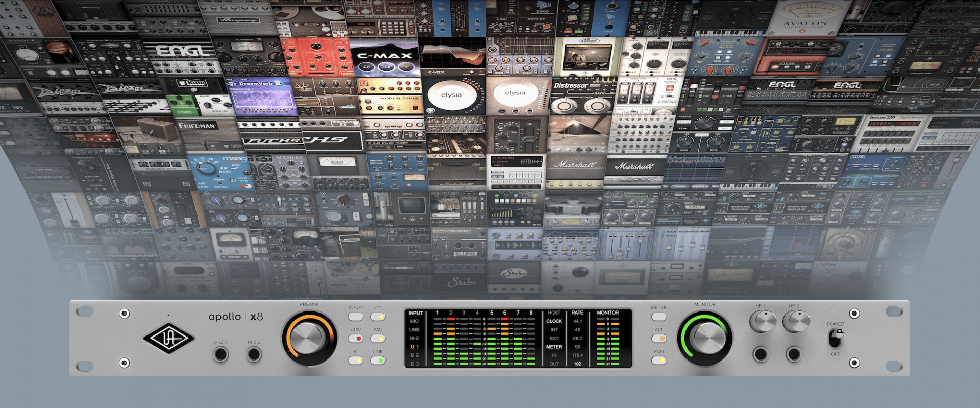Click the HP 2 volume knob
980x408 pixels.
[796, 321]
